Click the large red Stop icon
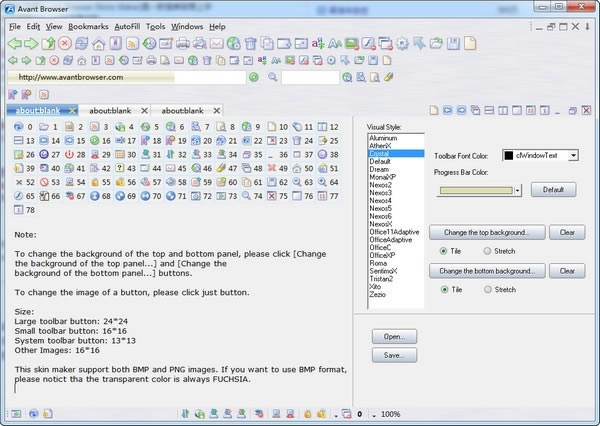Screen dimensions: 600x426 point(65,43)
